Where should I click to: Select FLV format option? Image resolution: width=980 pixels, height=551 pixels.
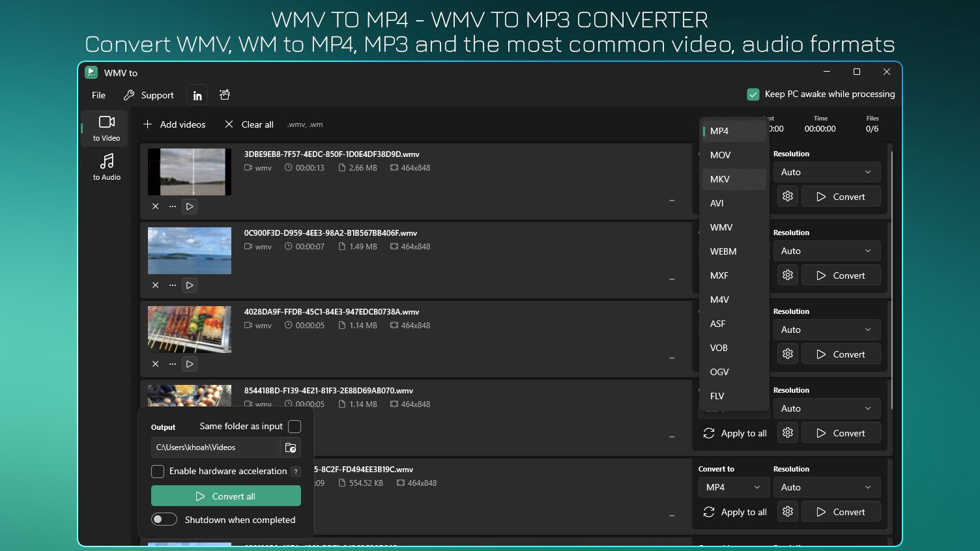(734, 396)
